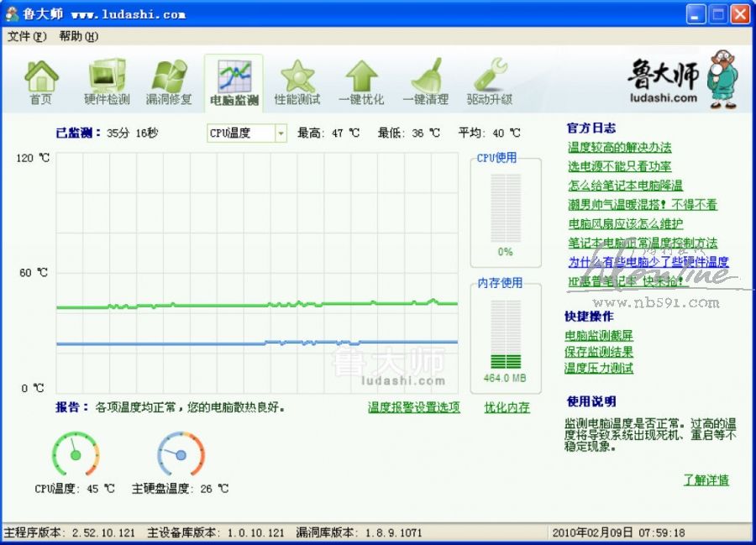This screenshot has width=756, height=545.
Task: Start the 温度压力测试 link
Action: pos(599,368)
